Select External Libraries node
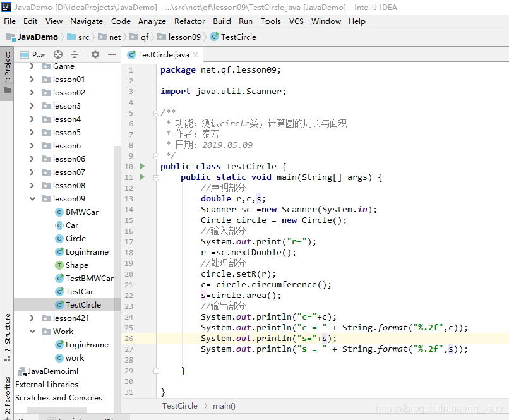Viewport: 509px width, 420px height. pyautogui.click(x=47, y=384)
